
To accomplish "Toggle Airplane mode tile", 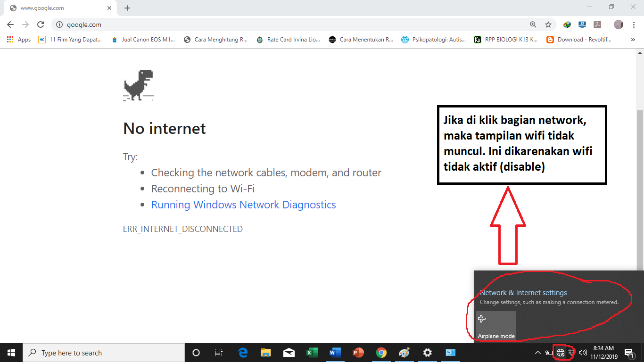I will [x=496, y=325].
